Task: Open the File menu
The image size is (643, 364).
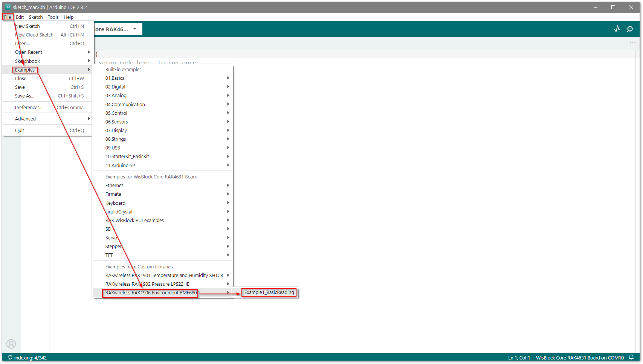Action: (x=8, y=17)
